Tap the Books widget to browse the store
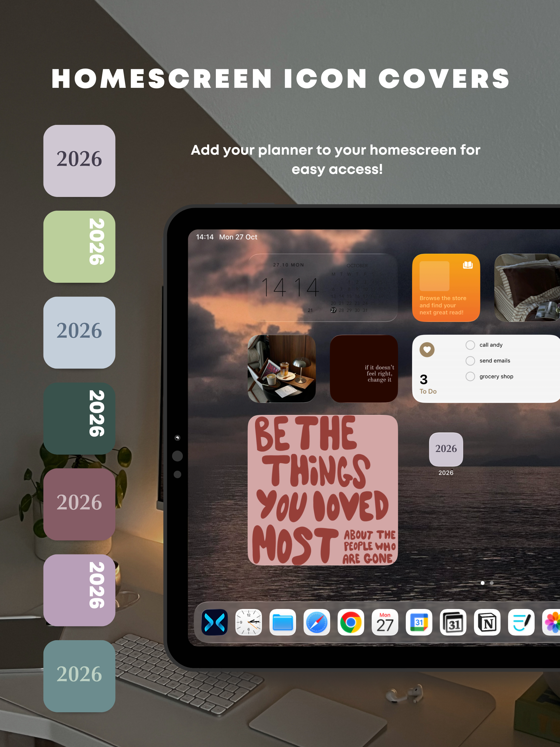This screenshot has width=560, height=747. click(446, 288)
